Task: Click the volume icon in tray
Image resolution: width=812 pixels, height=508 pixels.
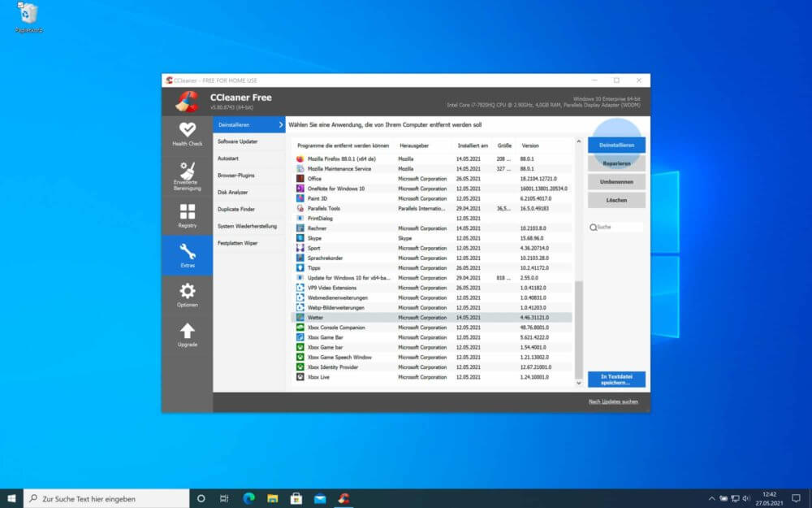Action: (745, 499)
